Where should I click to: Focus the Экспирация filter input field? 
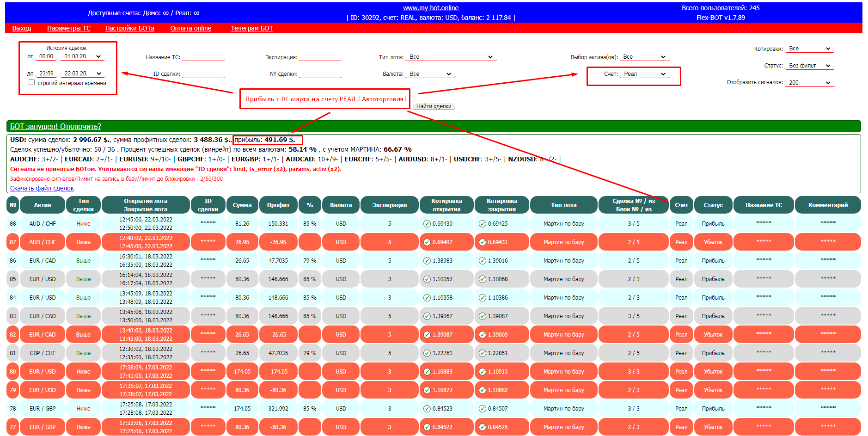(320, 57)
